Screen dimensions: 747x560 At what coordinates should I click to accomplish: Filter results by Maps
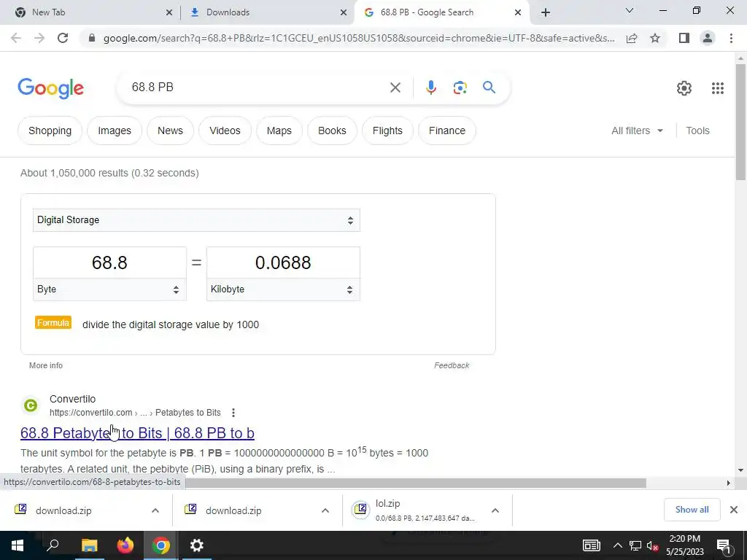coord(279,131)
